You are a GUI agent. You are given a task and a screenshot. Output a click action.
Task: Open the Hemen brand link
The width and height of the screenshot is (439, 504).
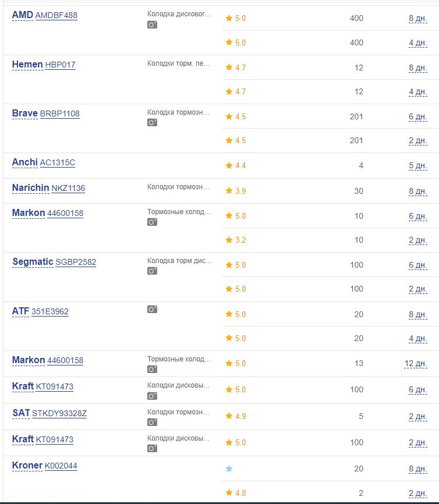pyautogui.click(x=27, y=64)
